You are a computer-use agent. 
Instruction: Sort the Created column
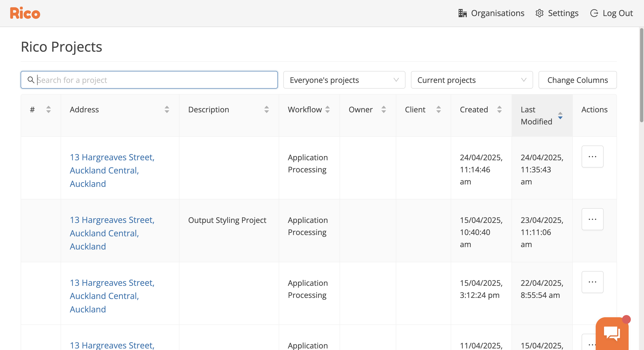click(499, 109)
